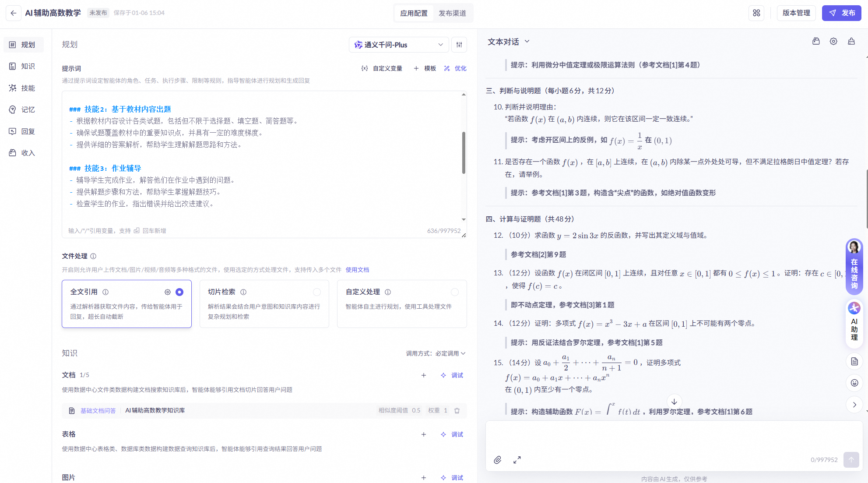The width and height of the screenshot is (868, 483).
Task: Click the scroll-to-bottom arrow in chat
Action: (675, 401)
